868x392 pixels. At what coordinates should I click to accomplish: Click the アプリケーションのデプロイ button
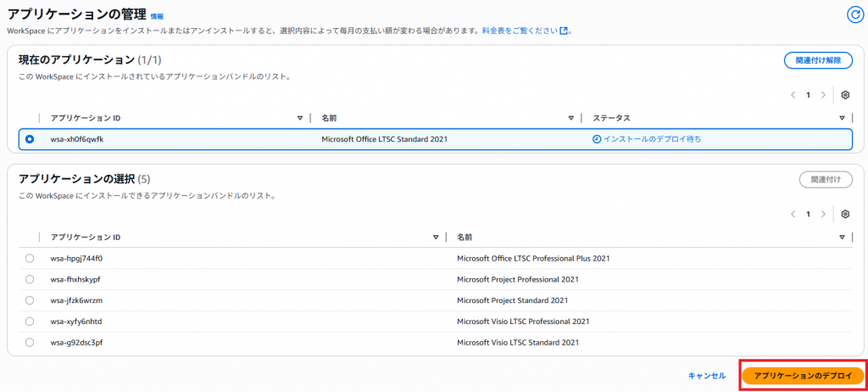(803, 375)
